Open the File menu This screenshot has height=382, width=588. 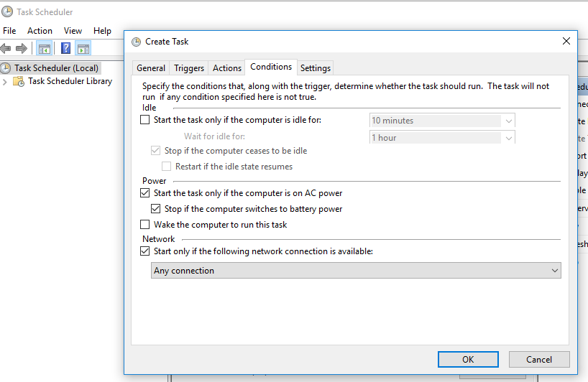(x=9, y=31)
